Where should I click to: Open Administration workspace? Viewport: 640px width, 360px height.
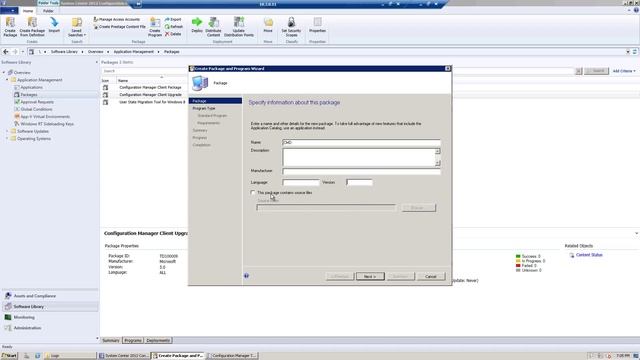click(x=49, y=328)
